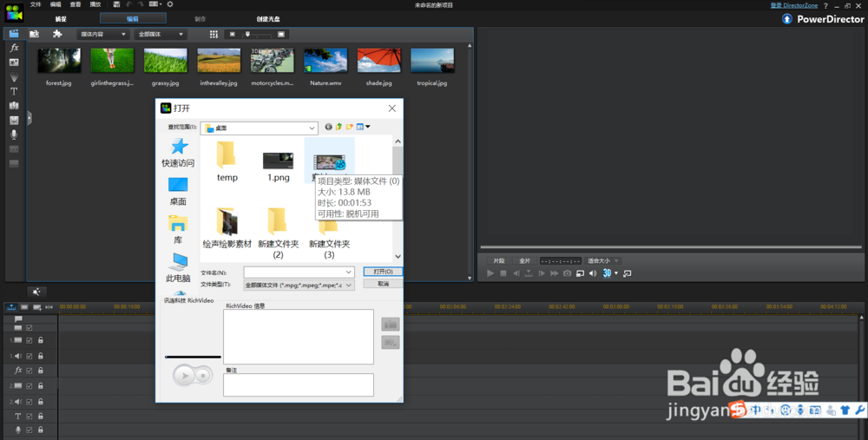Toggle audio track 2 enable checkbox
Screen dimensions: 868x440
(x=30, y=401)
